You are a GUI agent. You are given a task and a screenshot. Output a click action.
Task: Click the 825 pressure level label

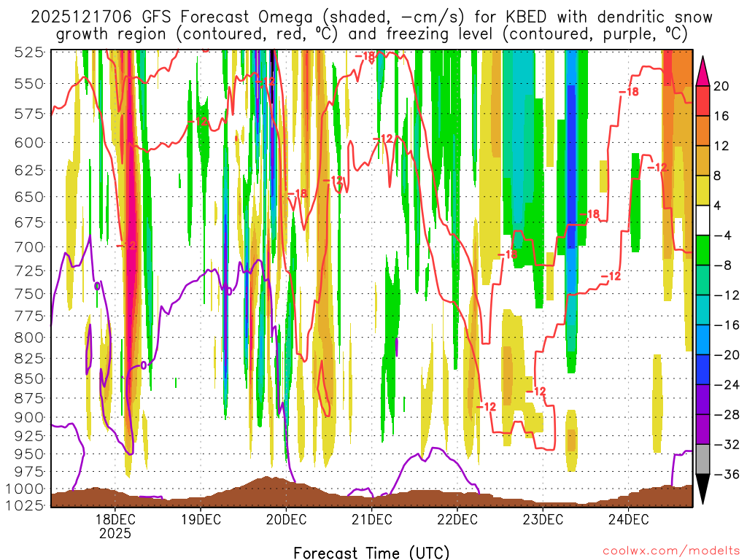pyautogui.click(x=29, y=358)
